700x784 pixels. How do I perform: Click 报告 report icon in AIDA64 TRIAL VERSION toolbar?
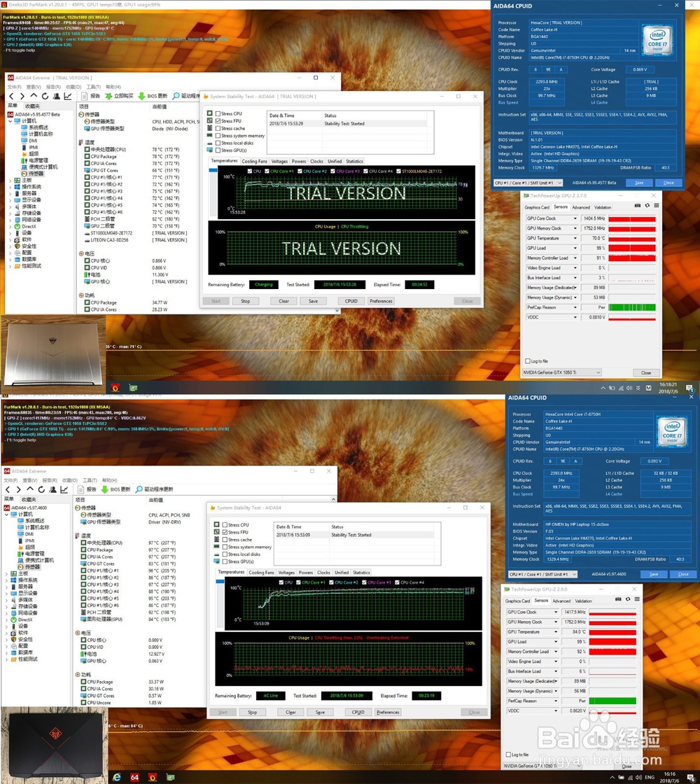[83, 96]
